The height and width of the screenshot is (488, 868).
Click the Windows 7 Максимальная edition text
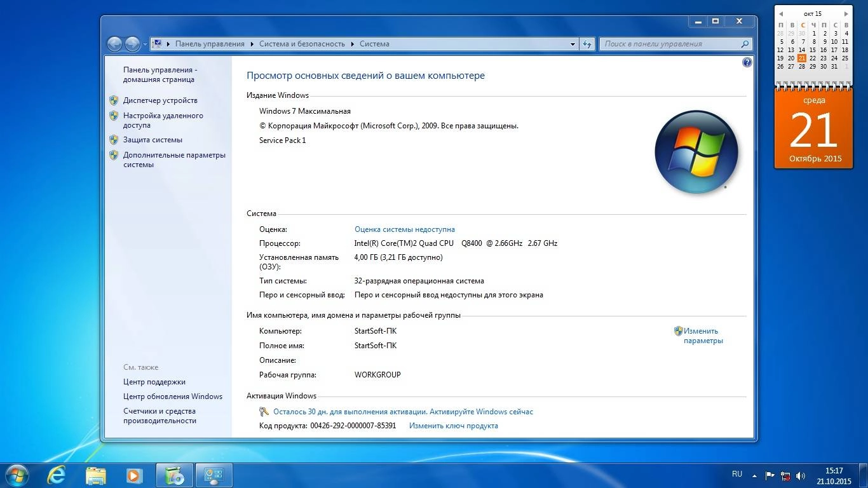(x=305, y=111)
